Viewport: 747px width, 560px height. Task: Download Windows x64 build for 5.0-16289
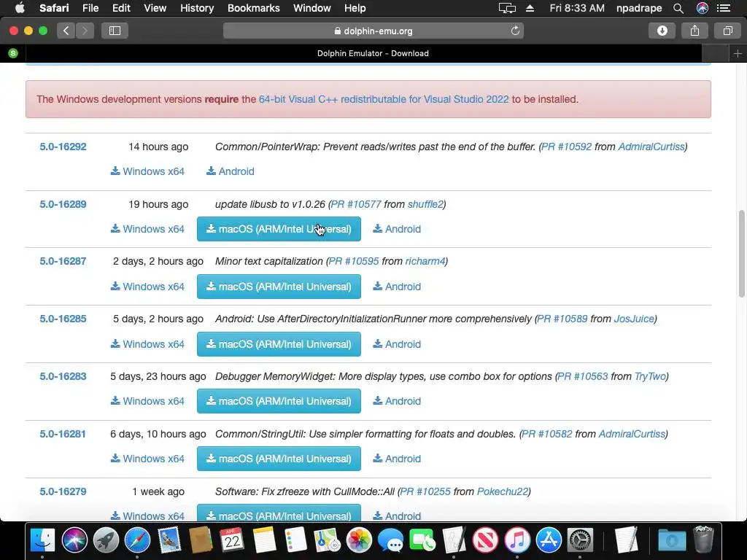point(147,229)
